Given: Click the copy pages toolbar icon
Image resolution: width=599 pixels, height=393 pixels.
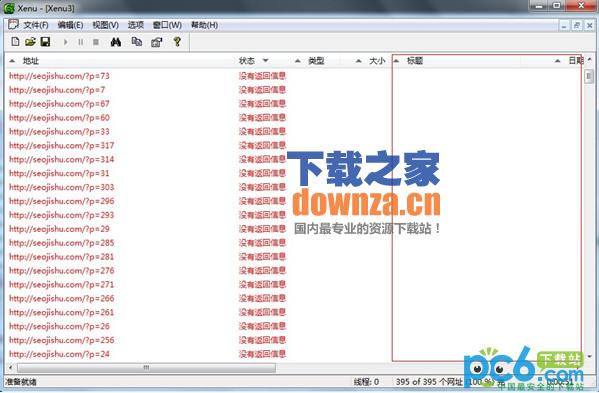Looking at the screenshot, I should click(x=137, y=42).
